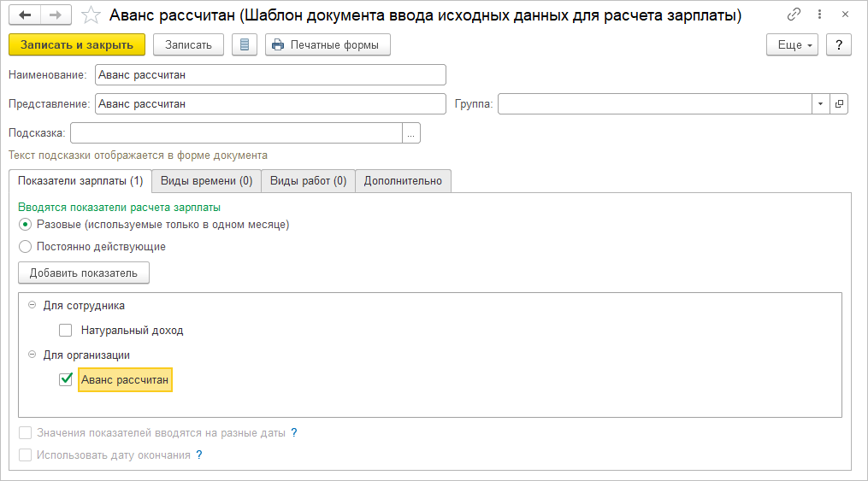Open the Группа field's open-form icon
This screenshot has height=481, width=868.
click(x=839, y=104)
